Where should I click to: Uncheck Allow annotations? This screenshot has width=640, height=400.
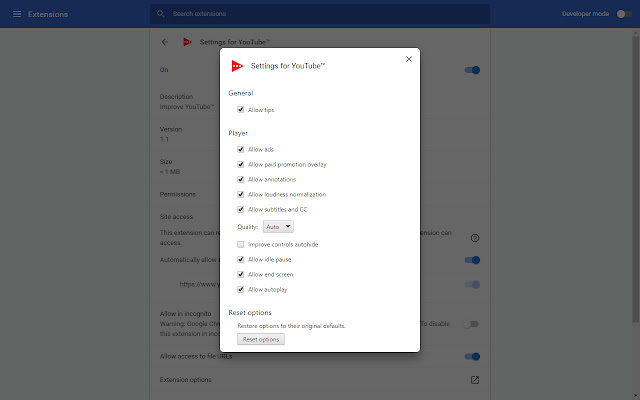240,179
